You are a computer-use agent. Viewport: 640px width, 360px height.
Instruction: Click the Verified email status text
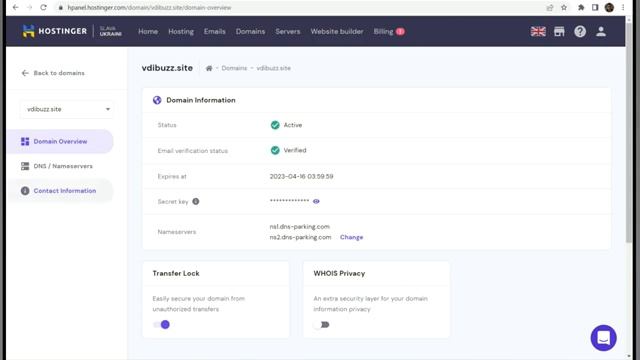[x=295, y=150]
